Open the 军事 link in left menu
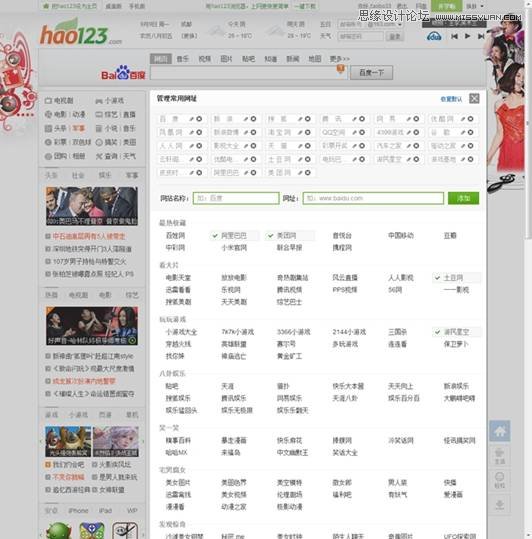The height and width of the screenshot is (539, 532). [78, 129]
